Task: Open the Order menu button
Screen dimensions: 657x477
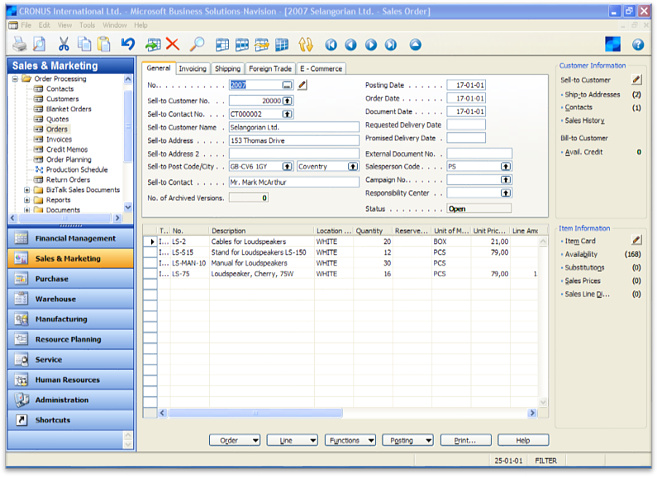Action: pos(235,440)
